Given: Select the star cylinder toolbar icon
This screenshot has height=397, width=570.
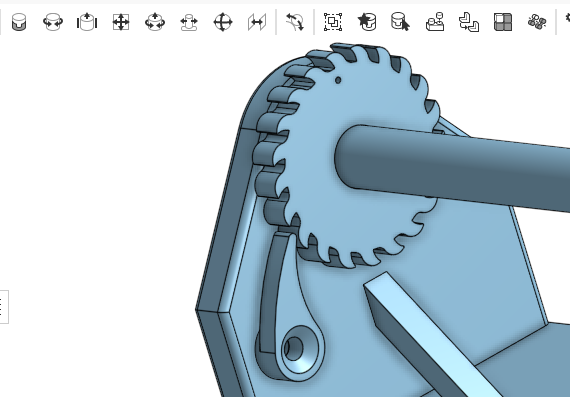Looking at the screenshot, I should click(x=367, y=22).
